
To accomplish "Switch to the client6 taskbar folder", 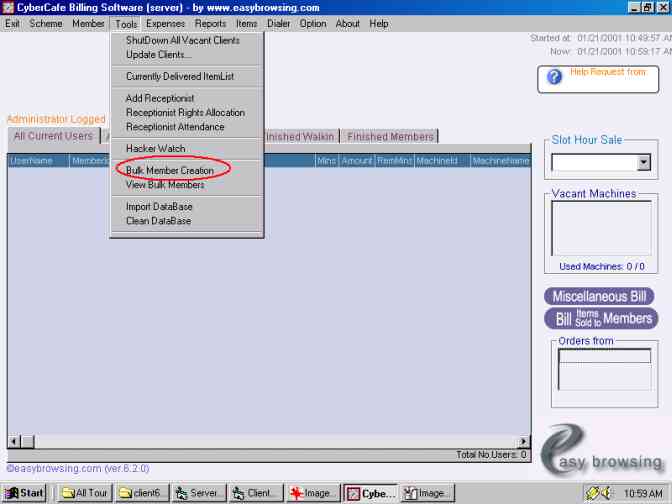I will pos(141,493).
